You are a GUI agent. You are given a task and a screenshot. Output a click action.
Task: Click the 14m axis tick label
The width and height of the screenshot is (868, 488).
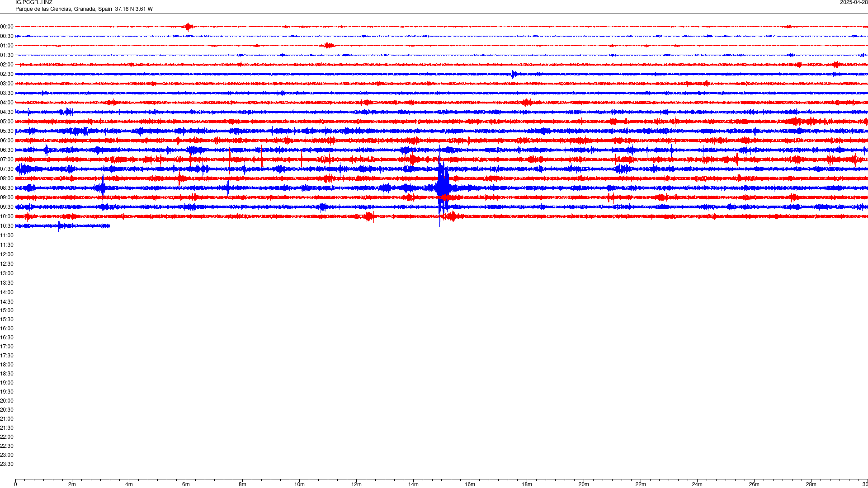[x=413, y=484]
